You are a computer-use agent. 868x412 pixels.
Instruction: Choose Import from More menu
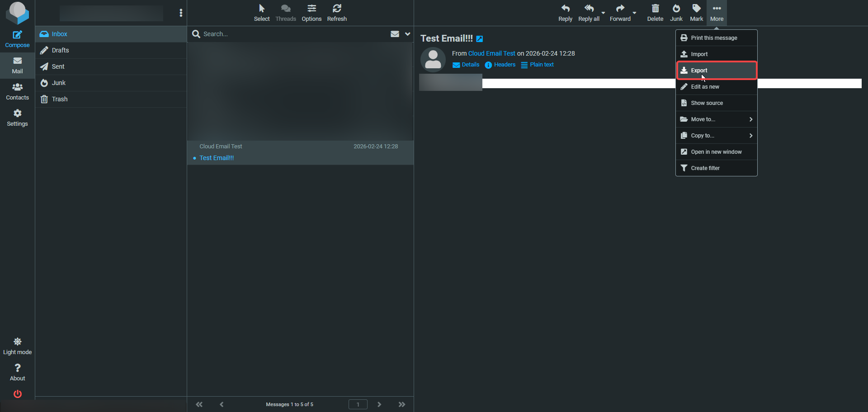[717, 54]
